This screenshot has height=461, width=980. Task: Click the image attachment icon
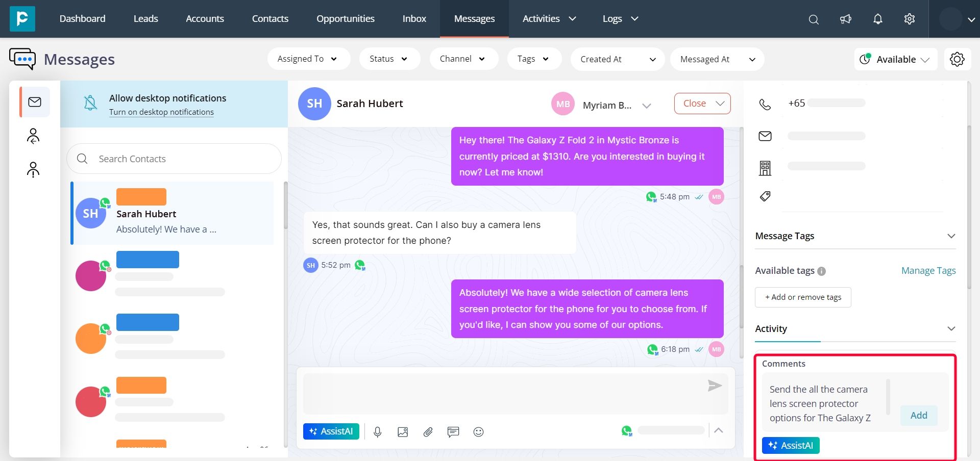pyautogui.click(x=403, y=432)
